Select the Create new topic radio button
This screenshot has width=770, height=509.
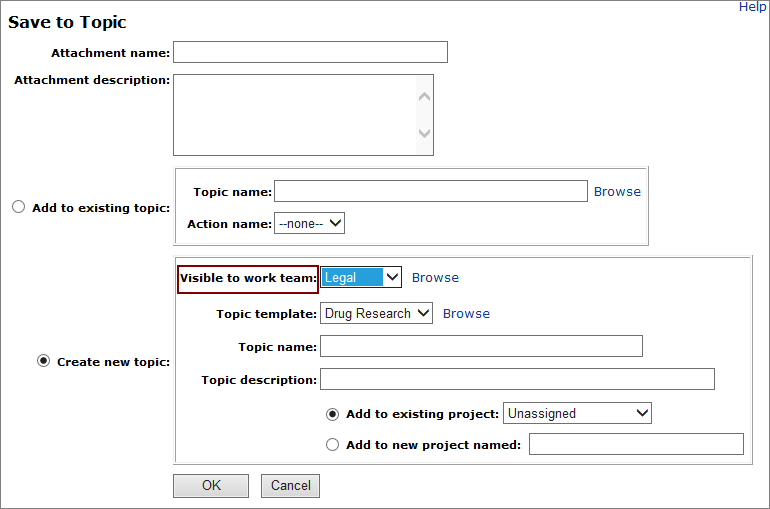[44, 361]
